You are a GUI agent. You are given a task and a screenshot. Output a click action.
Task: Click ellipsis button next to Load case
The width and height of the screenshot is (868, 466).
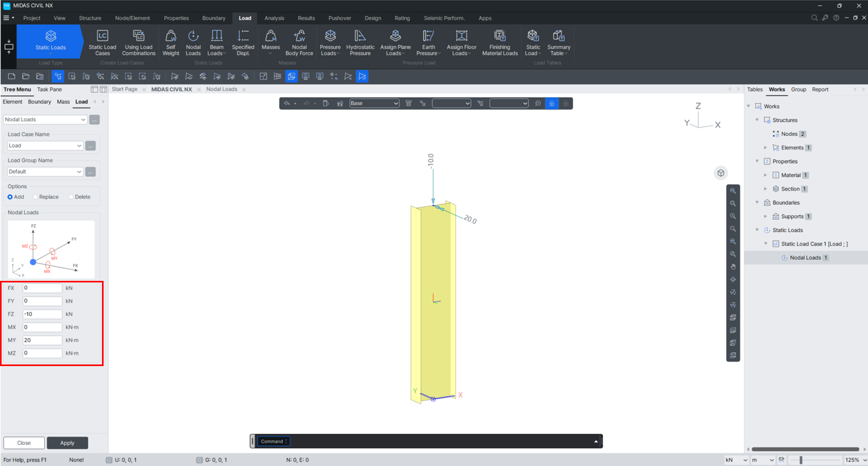[x=90, y=146]
